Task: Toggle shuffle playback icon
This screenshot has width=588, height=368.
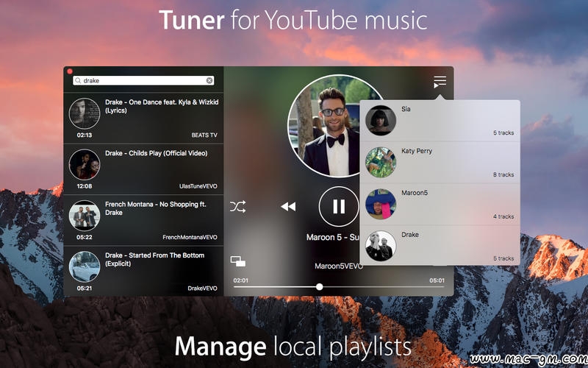Action: coord(237,207)
